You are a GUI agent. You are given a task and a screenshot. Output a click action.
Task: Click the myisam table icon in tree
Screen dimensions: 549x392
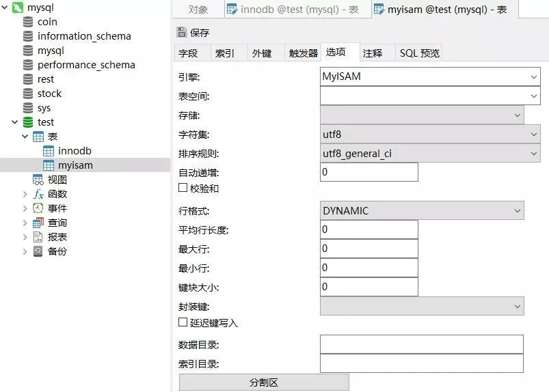coord(49,165)
